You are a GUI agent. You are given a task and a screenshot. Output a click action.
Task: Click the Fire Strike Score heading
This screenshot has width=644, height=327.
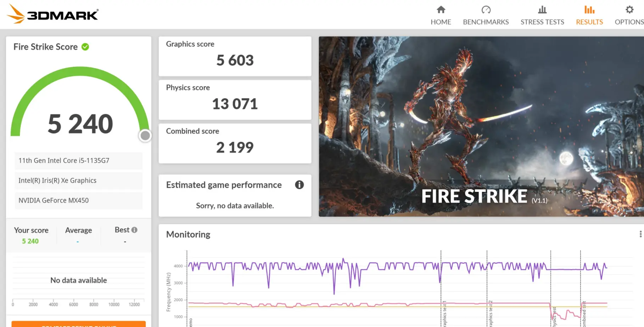(46, 47)
